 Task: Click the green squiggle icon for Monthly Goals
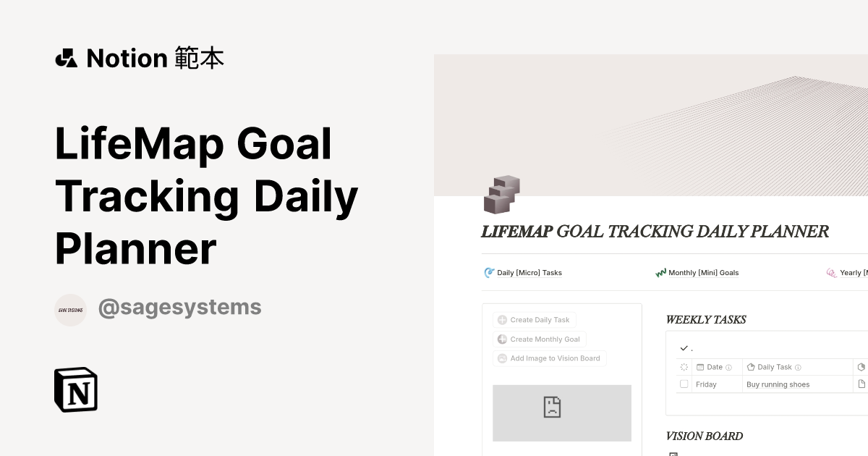[x=660, y=273]
